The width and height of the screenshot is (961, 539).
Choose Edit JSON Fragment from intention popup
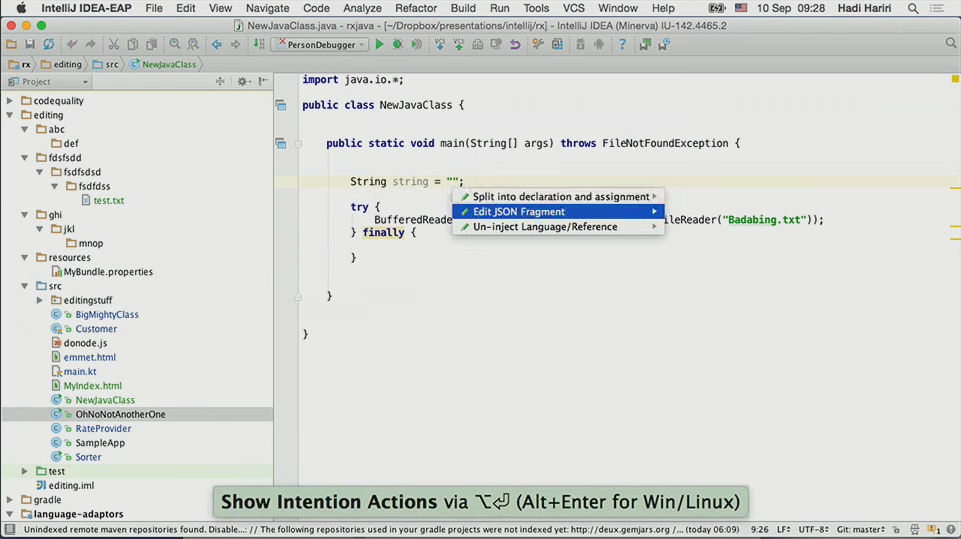pyautogui.click(x=519, y=212)
